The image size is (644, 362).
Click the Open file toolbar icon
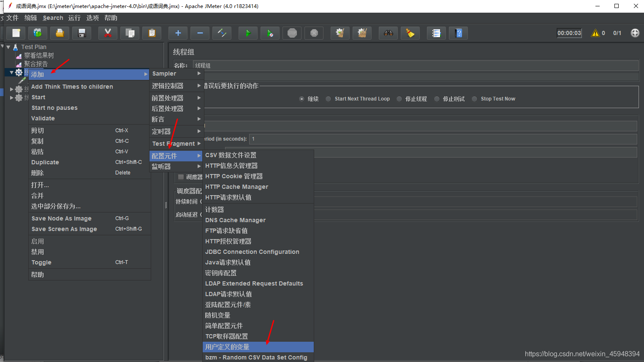(60, 33)
